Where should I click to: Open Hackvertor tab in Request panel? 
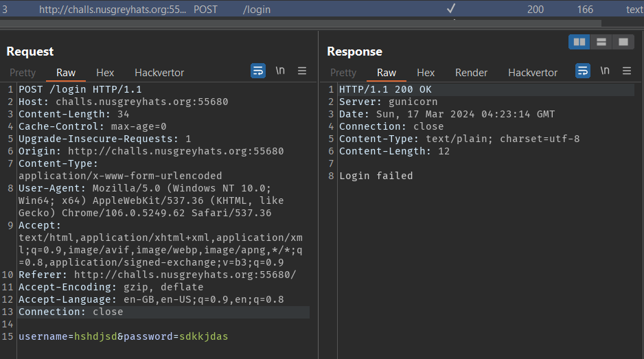coord(159,73)
